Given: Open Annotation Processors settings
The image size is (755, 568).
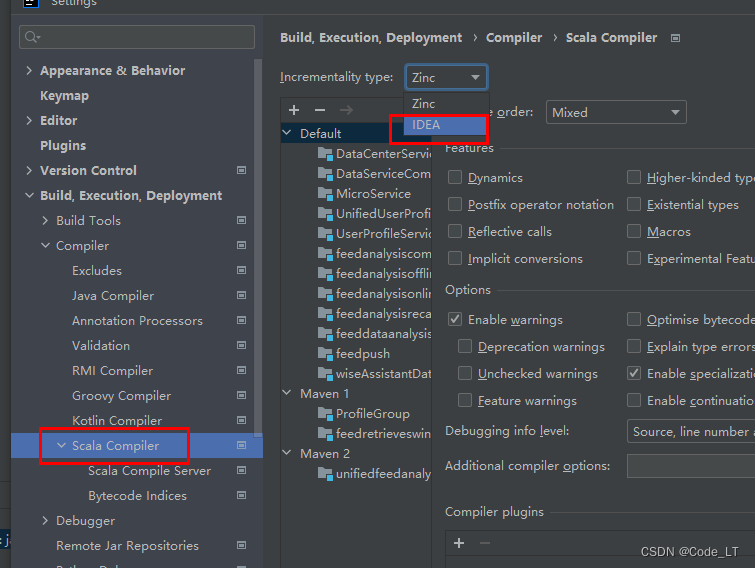Looking at the screenshot, I should 137,321.
